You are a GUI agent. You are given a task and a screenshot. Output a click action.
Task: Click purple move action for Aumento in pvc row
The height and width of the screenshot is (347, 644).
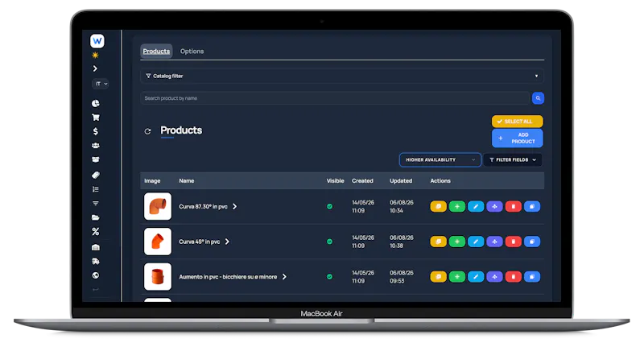tap(494, 277)
